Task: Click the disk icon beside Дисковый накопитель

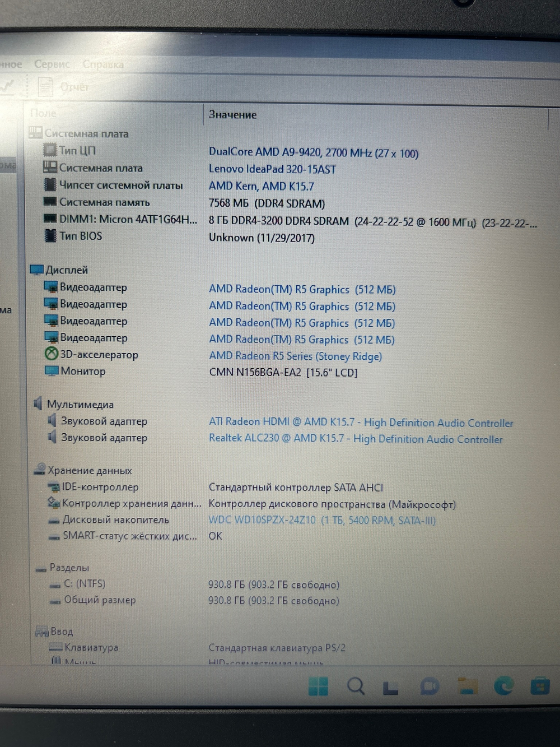Action: [54, 519]
